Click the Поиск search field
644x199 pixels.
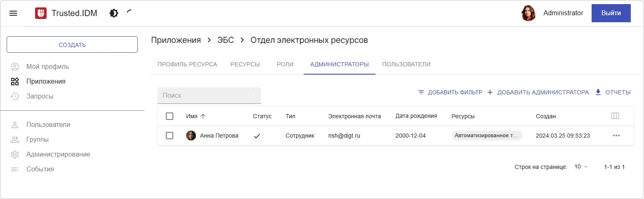tap(204, 95)
